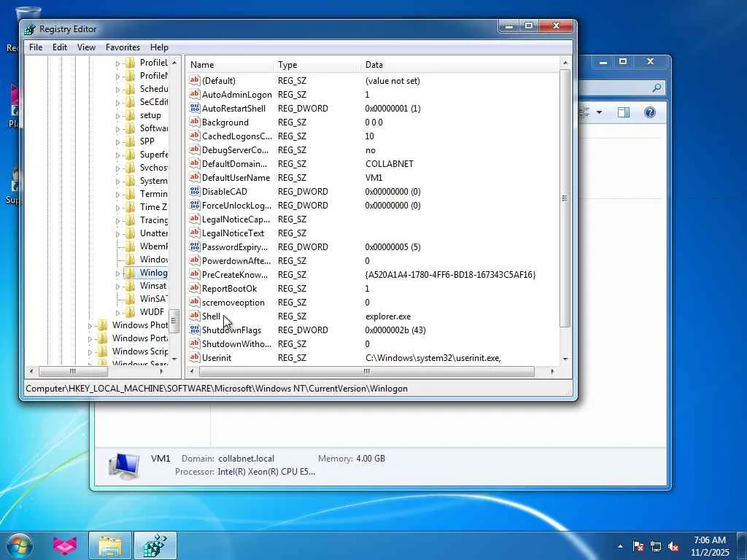Click the Action Center flag tray icon
This screenshot has width=747, height=560.
point(638,546)
